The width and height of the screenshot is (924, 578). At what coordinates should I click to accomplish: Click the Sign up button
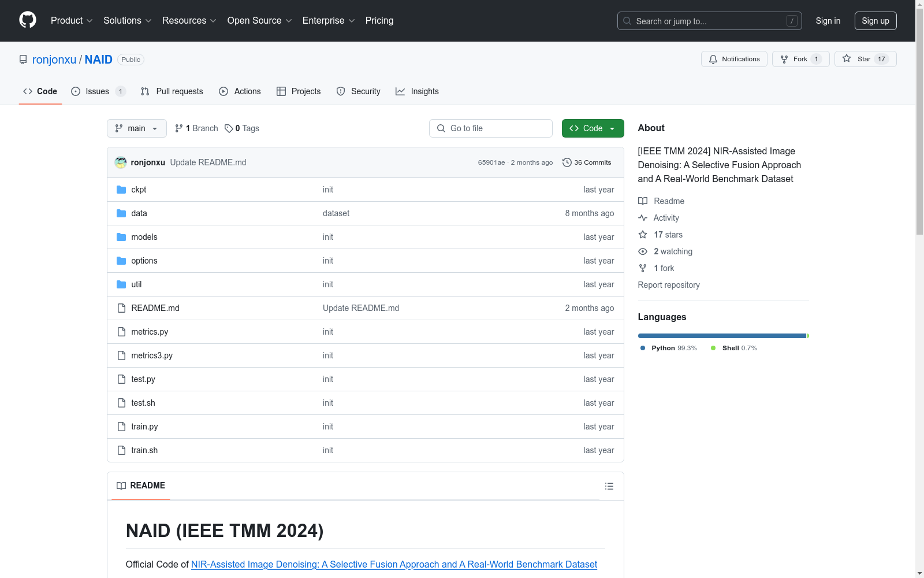pos(875,21)
